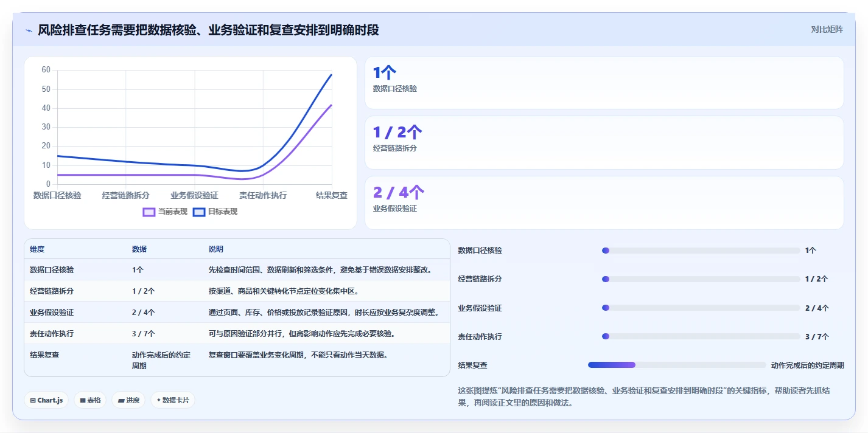Click the 数据口径核验 chart axis label
This screenshot has width=868, height=433.
pyautogui.click(x=57, y=195)
